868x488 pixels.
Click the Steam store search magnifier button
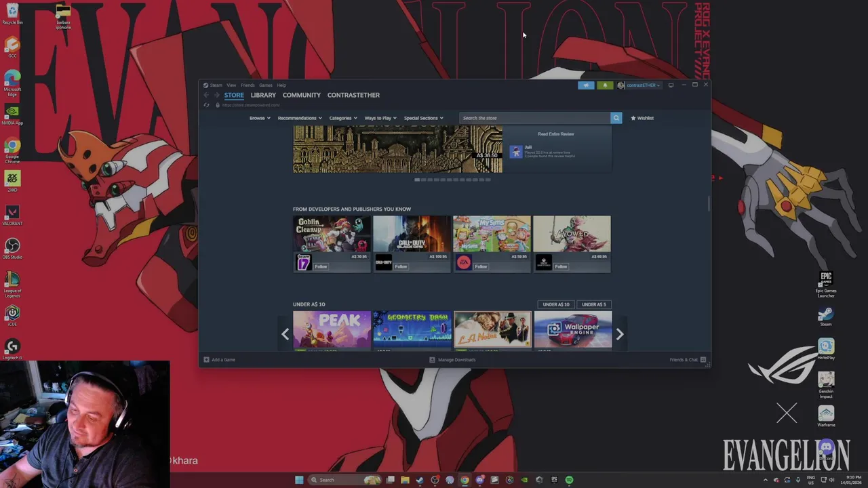[616, 118]
